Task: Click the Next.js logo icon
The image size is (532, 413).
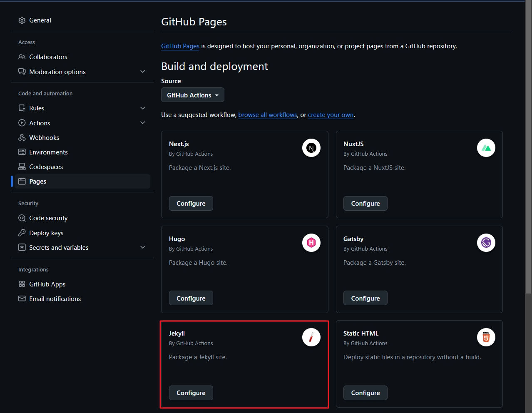Action: [311, 148]
